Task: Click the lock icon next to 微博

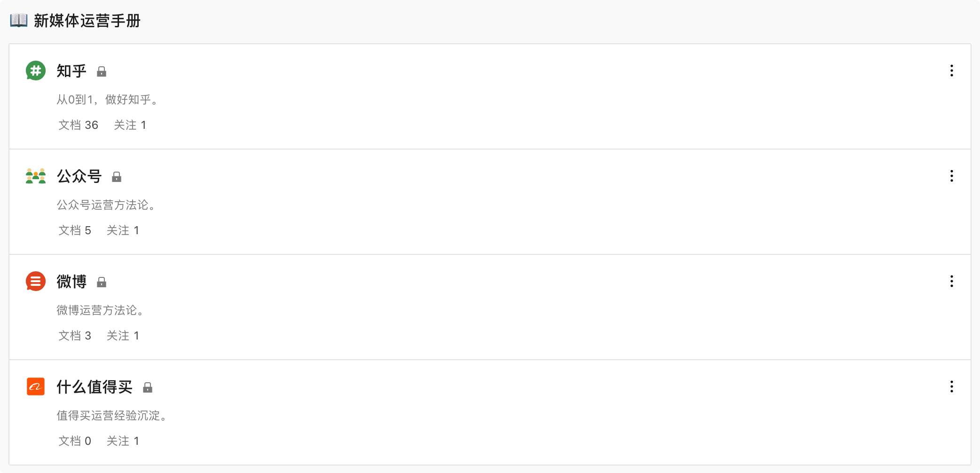Action: pos(102,282)
